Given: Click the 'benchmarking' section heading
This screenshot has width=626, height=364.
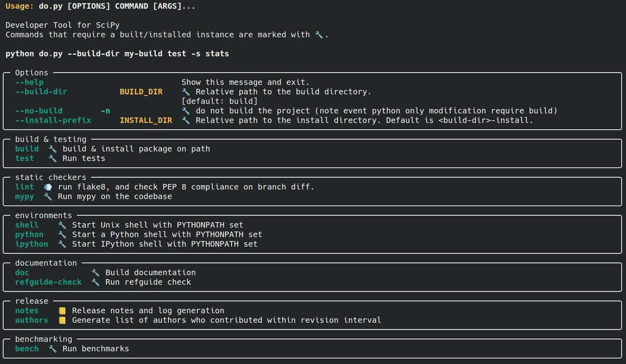Looking at the screenshot, I should coord(44,339).
